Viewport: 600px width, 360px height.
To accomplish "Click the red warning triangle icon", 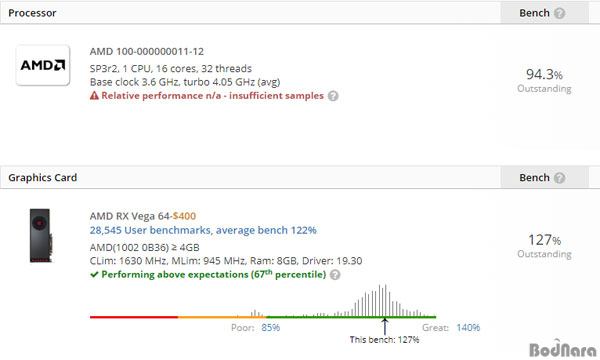I will (94, 96).
